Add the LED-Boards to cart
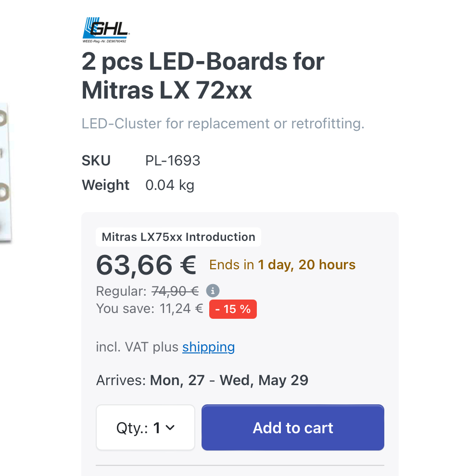 (x=293, y=427)
